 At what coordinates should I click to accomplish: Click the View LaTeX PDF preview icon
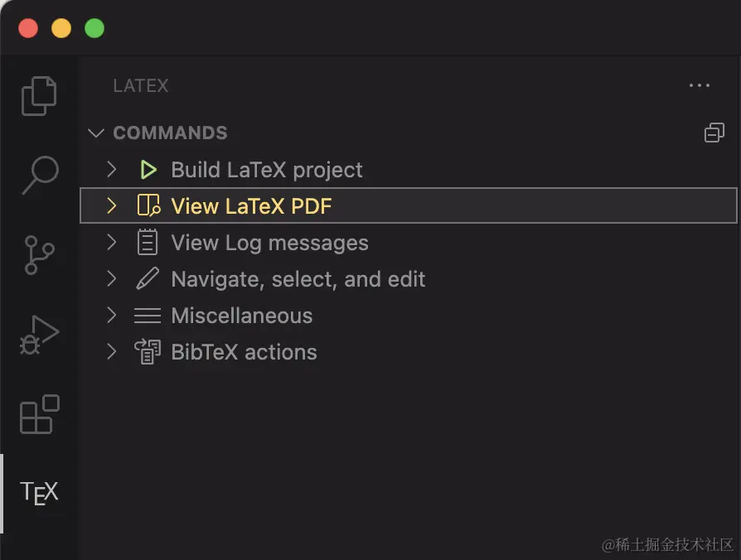tap(148, 206)
